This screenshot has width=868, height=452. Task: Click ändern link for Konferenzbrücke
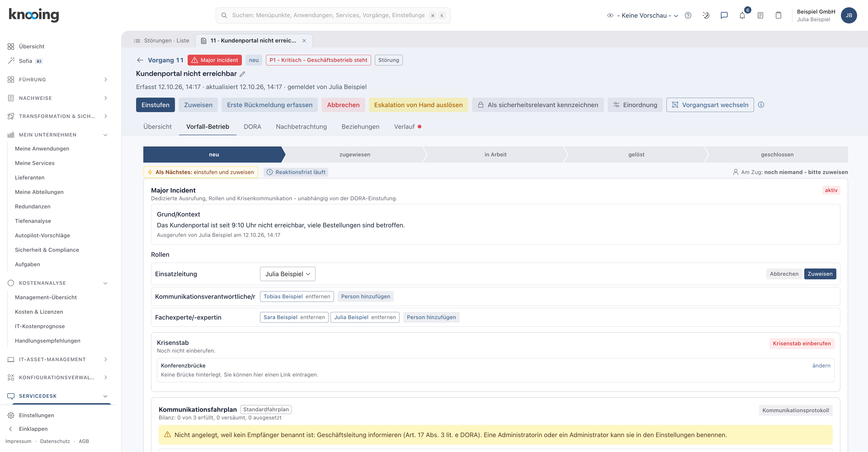coord(821,365)
